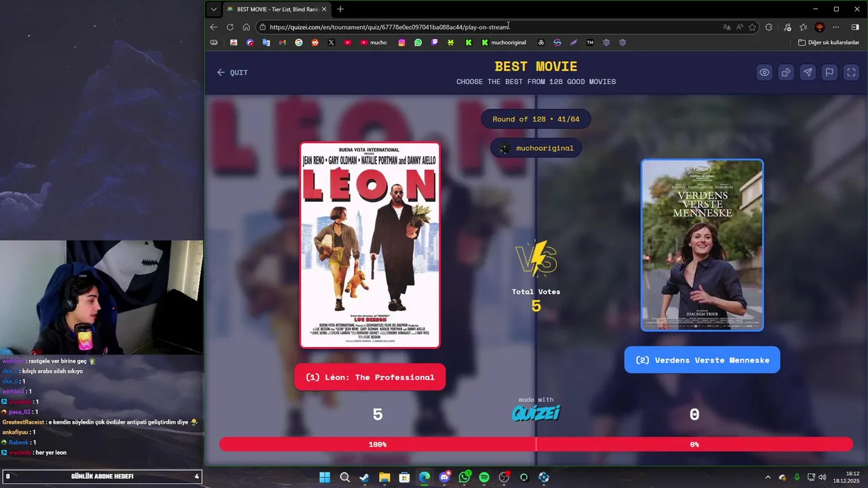Choose the Léon movie poster
This screenshot has height=488, width=868.
click(x=370, y=245)
